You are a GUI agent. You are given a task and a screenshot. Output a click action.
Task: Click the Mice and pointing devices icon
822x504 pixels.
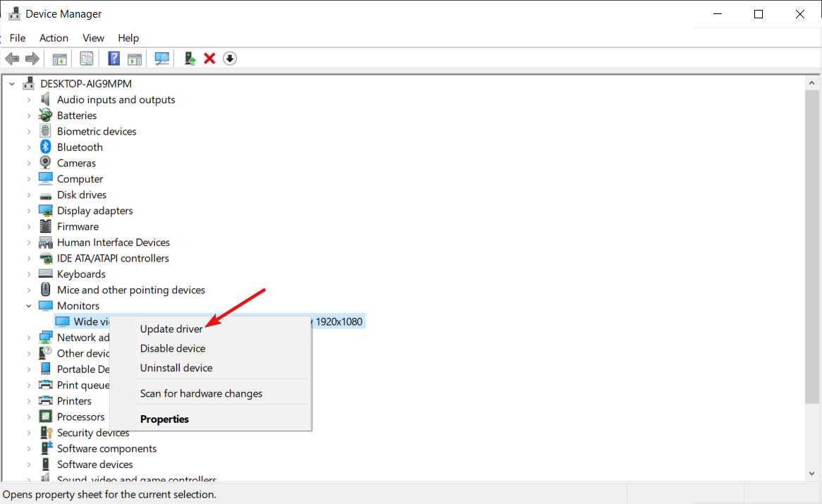click(46, 290)
